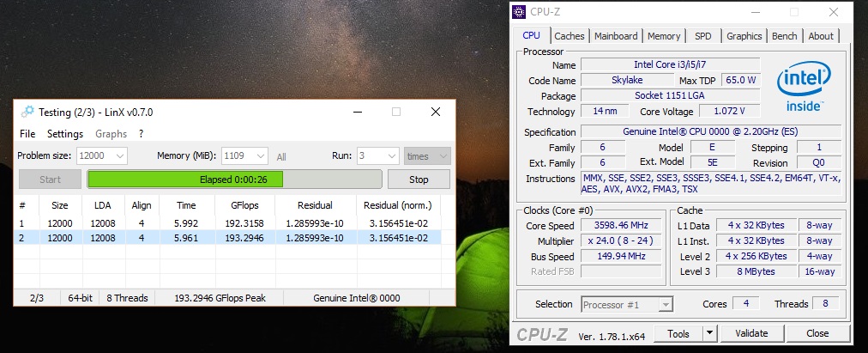
Task: Click the Elapsed progress bar
Action: pyautogui.click(x=235, y=179)
